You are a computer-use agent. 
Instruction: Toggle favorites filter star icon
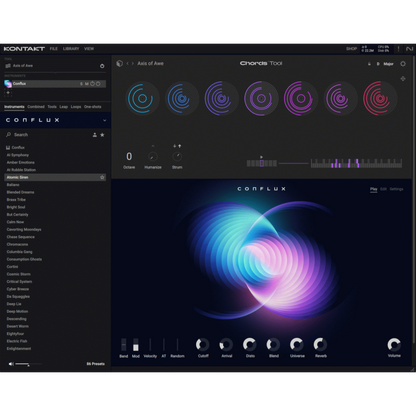pyautogui.click(x=102, y=135)
